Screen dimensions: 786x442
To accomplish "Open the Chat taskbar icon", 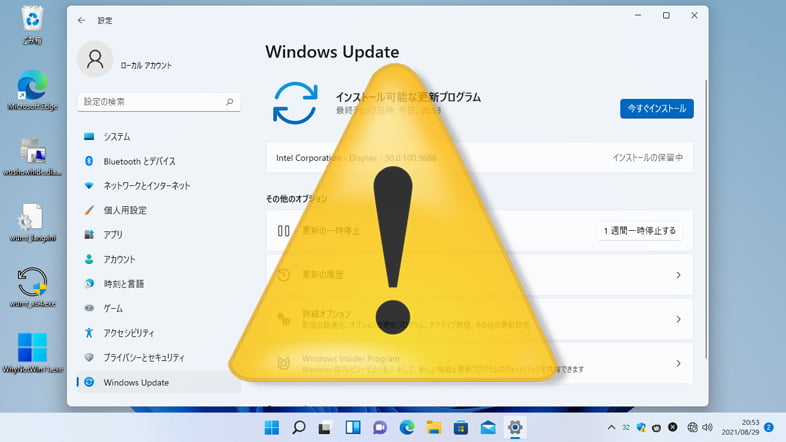I will [380, 427].
